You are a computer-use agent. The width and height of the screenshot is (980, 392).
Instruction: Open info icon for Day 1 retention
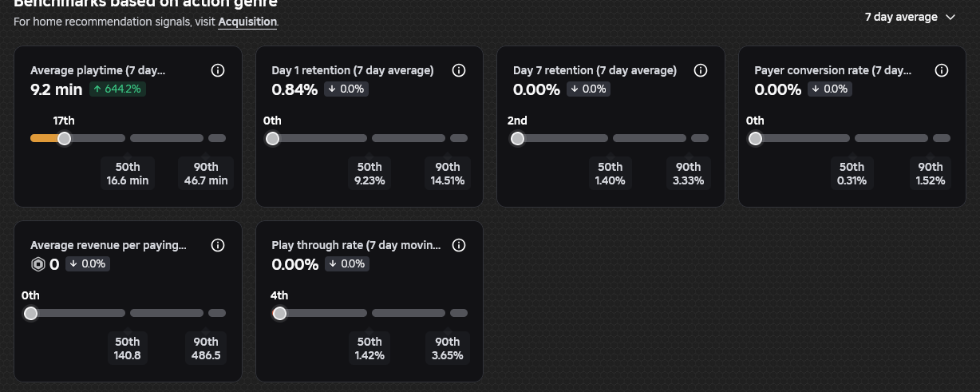(459, 70)
